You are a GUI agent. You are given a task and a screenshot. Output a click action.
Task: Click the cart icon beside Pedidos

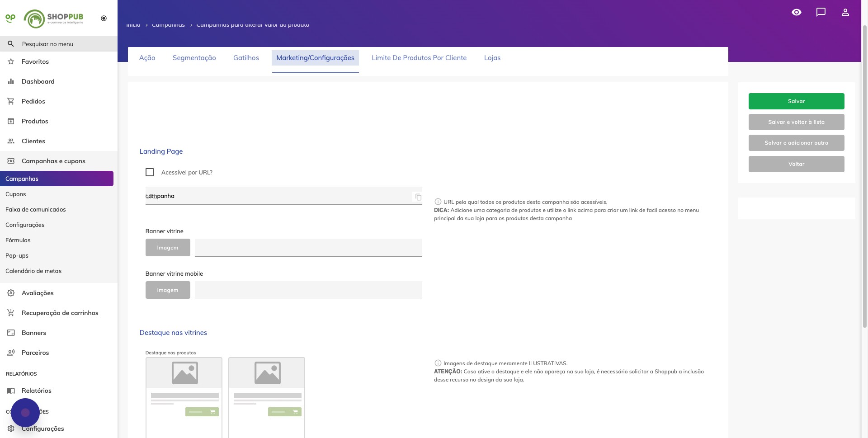tap(11, 101)
